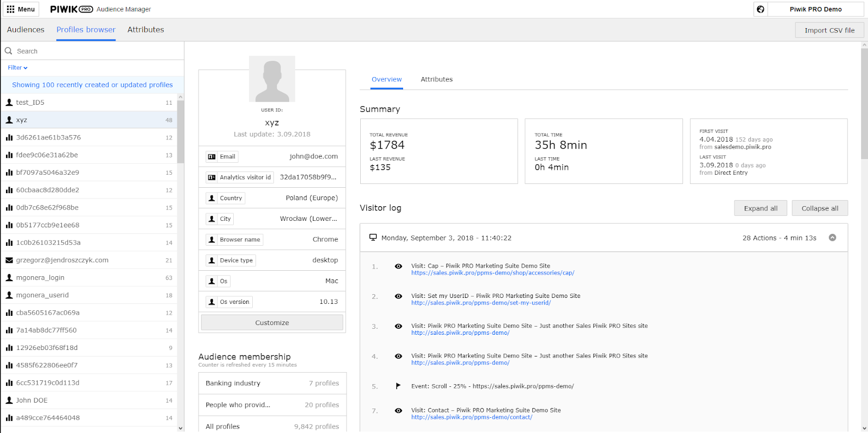Click the person icon beside Device type
868x433 pixels.
(212, 260)
